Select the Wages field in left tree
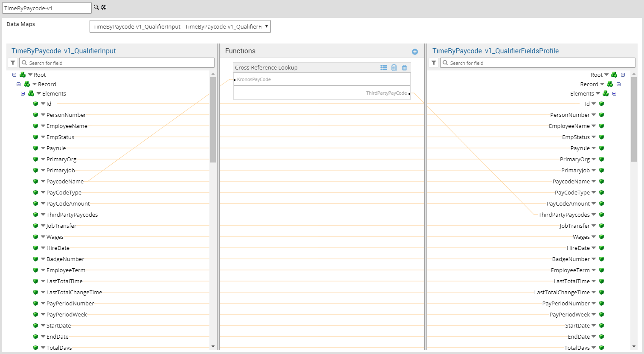This screenshot has height=354, width=644. 55,237
